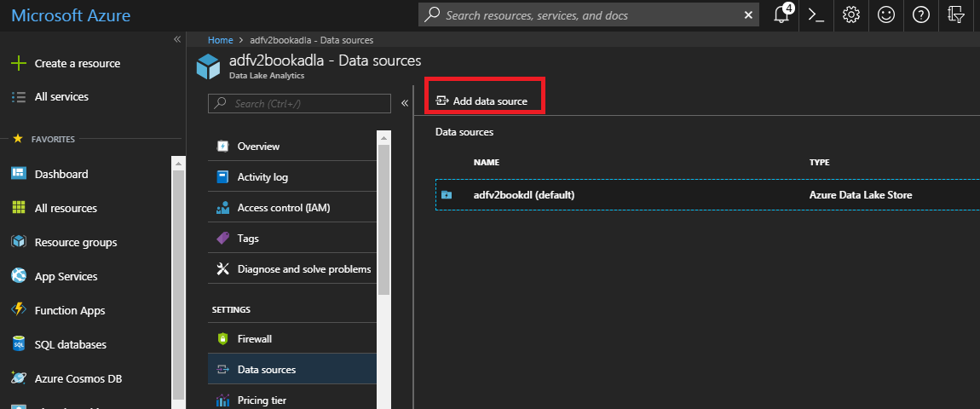The height and width of the screenshot is (409, 980).
Task: Click the TYPE column header
Action: tap(820, 162)
